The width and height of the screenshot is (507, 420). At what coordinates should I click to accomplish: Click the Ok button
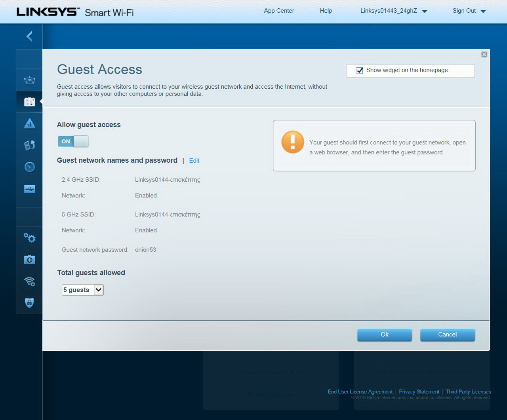tap(385, 335)
